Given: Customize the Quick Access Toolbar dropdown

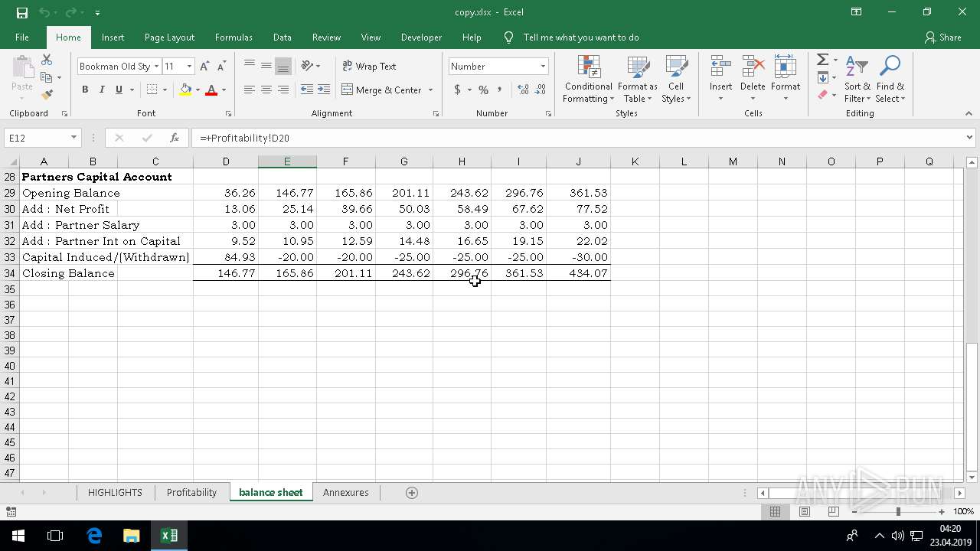Looking at the screenshot, I should point(97,13).
